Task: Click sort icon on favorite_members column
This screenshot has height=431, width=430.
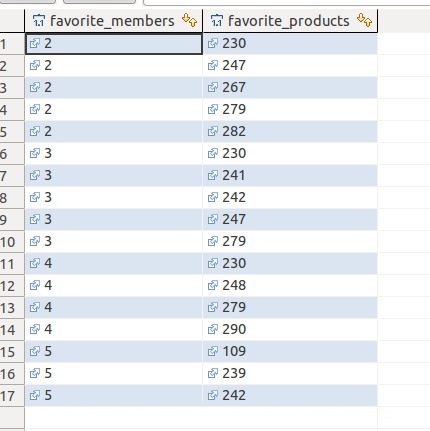Action: click(189, 20)
